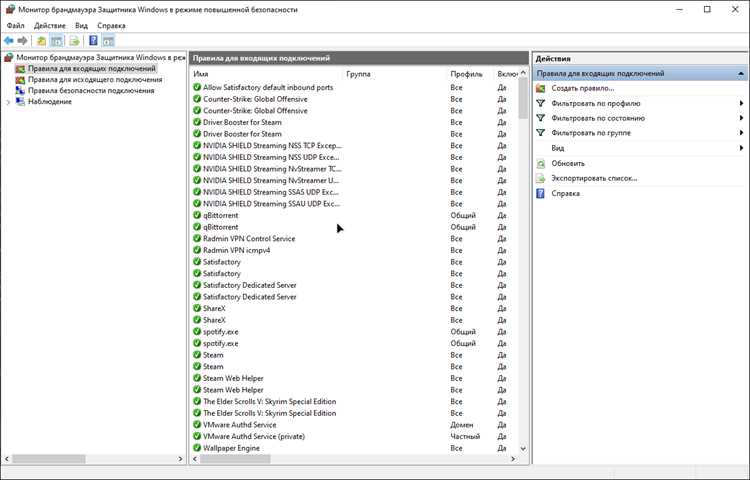This screenshot has height=480, width=750.
Task: Click the Export list toolbar icon
Action: 74,41
